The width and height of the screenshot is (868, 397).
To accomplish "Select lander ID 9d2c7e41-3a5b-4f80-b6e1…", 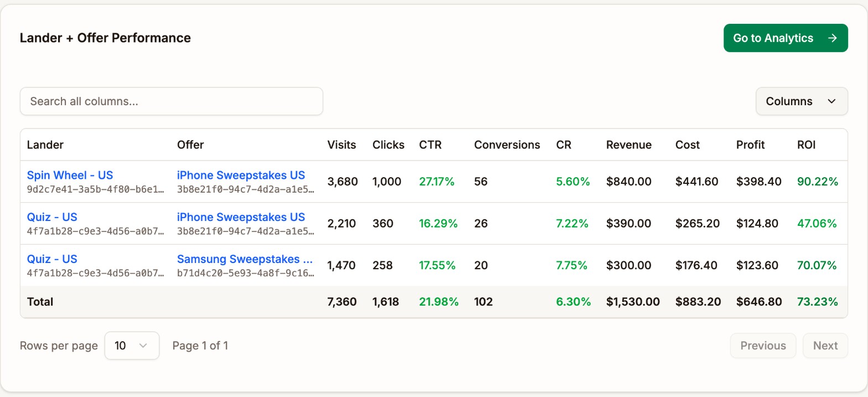I will (95, 189).
